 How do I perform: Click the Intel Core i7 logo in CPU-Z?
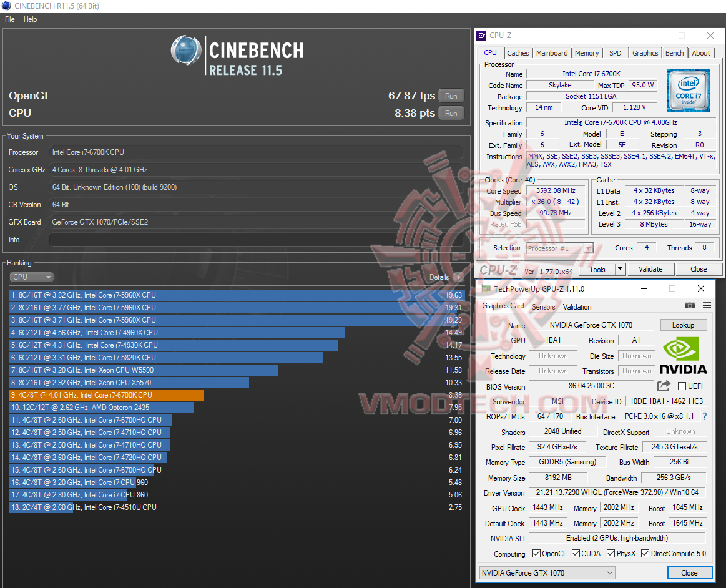coord(688,91)
